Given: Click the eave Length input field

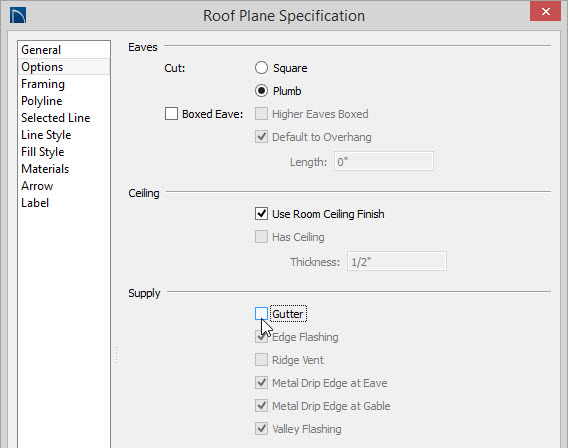Looking at the screenshot, I should (384, 162).
